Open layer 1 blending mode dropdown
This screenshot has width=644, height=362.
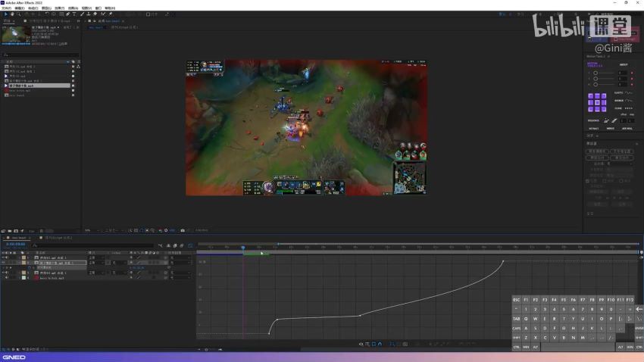96,257
